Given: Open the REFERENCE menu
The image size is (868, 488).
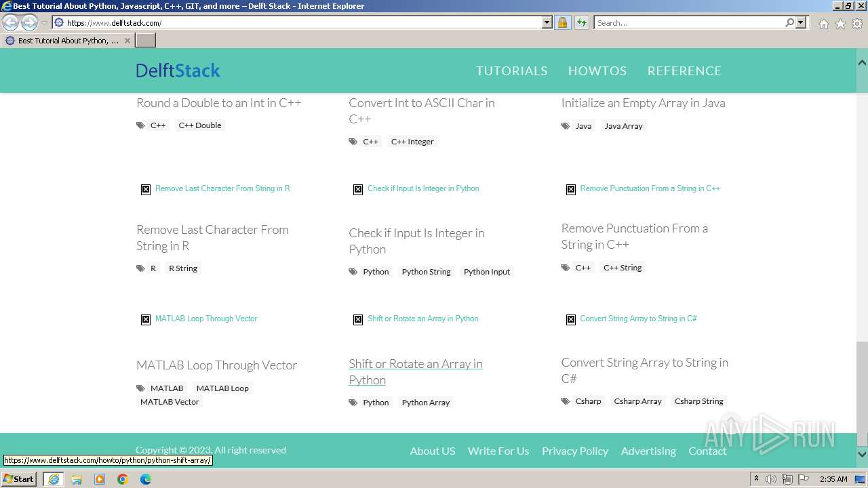Looking at the screenshot, I should [684, 70].
